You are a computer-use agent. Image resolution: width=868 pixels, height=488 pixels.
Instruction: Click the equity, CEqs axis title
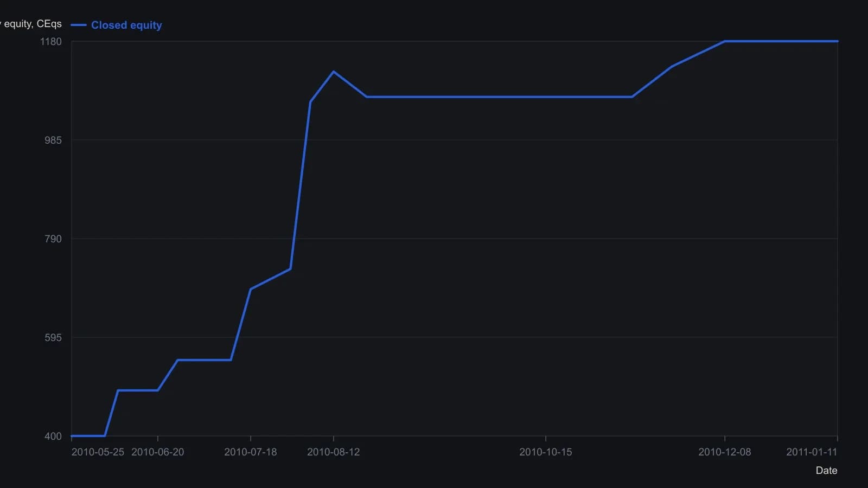point(31,24)
